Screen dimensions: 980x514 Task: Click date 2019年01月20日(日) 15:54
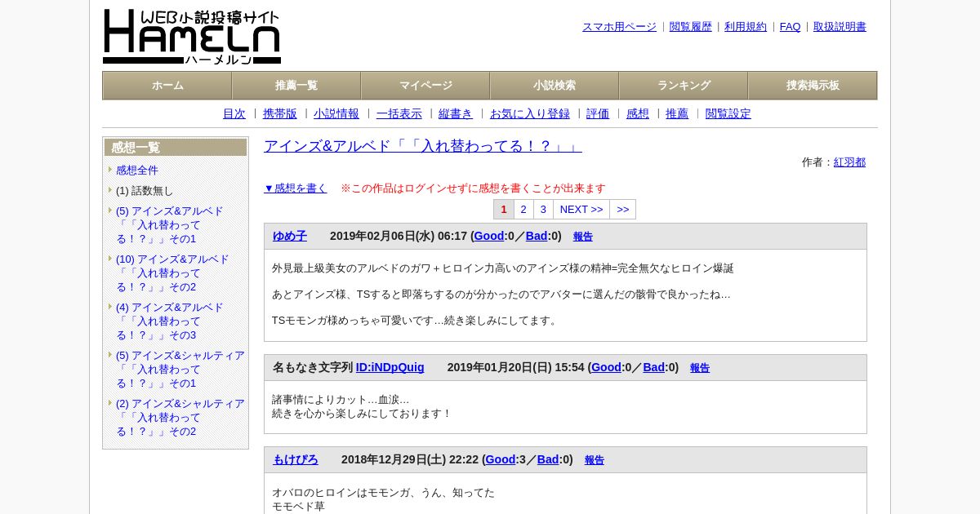tap(515, 368)
